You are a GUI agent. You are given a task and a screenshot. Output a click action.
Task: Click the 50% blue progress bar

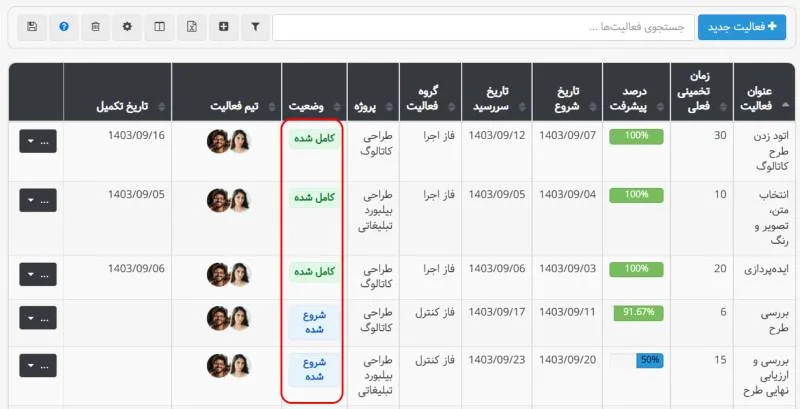(649, 361)
